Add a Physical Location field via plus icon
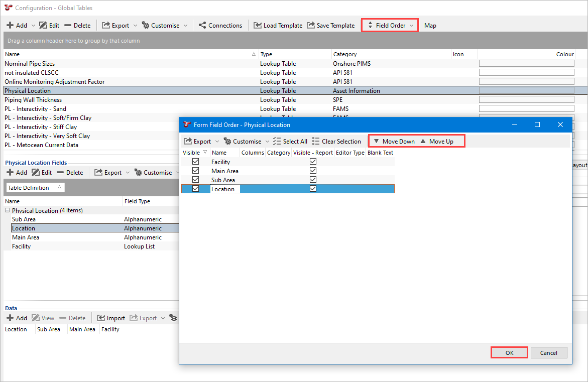The width and height of the screenshot is (588, 382). [10, 172]
